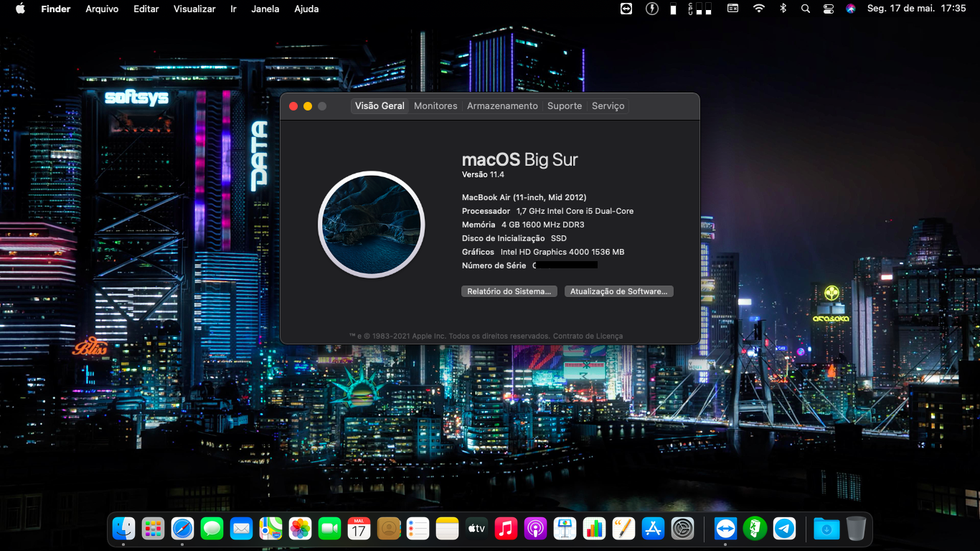Open System Preferences gear in dock
Viewport: 980px width, 551px height.
pos(682,529)
